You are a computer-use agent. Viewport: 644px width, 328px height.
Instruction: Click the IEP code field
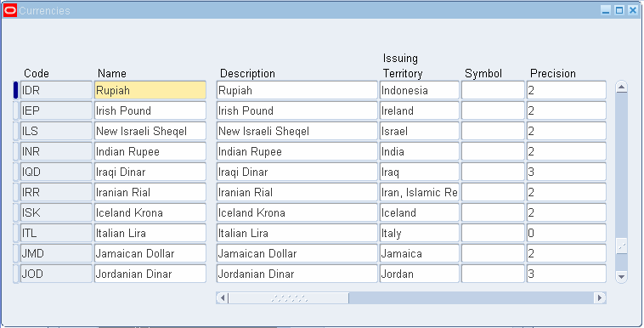tap(56, 110)
